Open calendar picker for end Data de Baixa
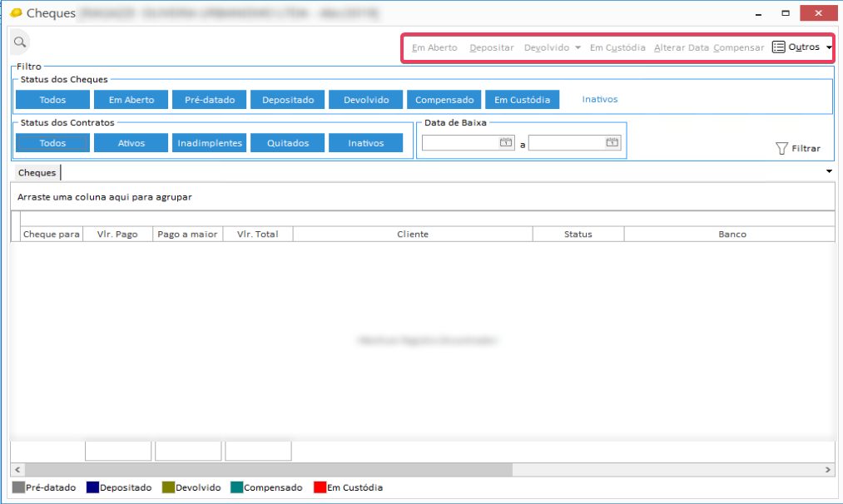The width and height of the screenshot is (843, 504). (612, 143)
